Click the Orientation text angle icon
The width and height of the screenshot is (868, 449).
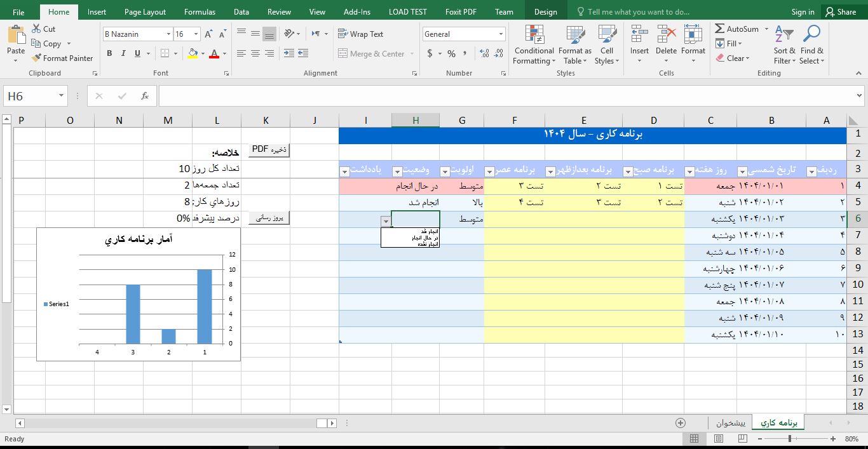[289, 33]
